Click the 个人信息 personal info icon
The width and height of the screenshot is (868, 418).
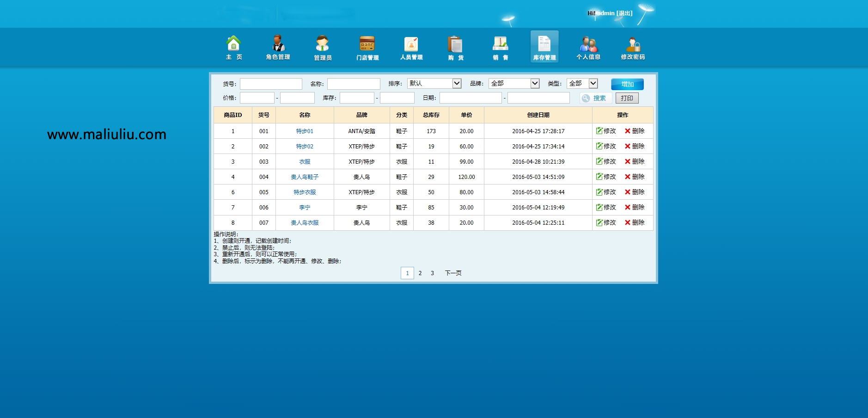coord(589,46)
